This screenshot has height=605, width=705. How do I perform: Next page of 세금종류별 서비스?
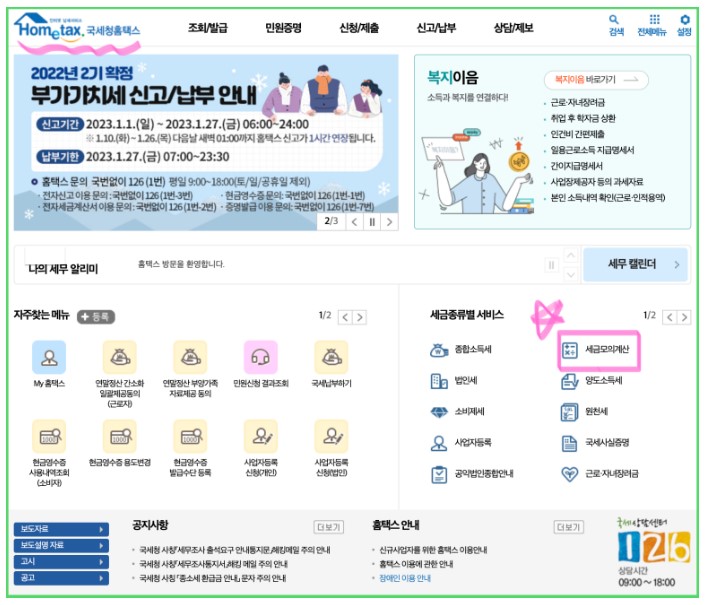pyautogui.click(x=684, y=317)
